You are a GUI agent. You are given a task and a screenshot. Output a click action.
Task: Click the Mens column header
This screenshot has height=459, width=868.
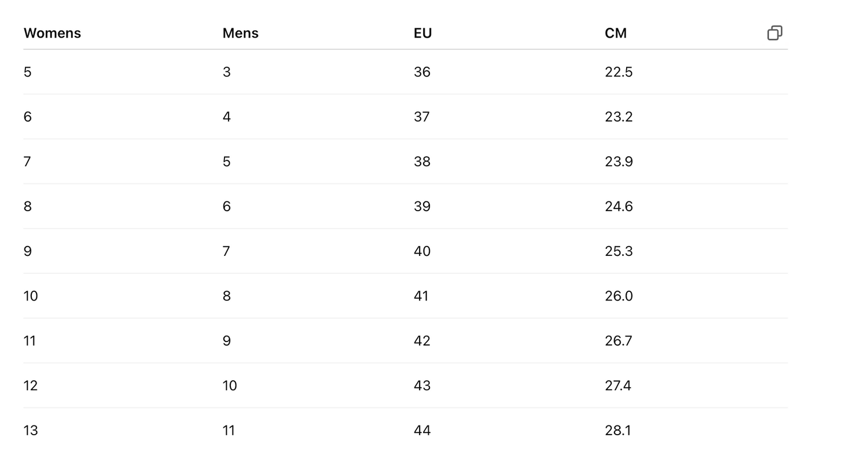[x=240, y=34]
